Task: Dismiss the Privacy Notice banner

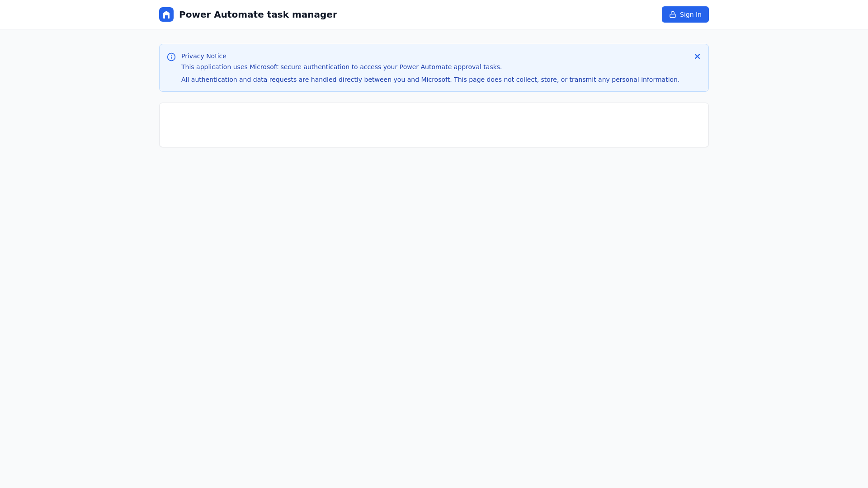Action: 697,56
